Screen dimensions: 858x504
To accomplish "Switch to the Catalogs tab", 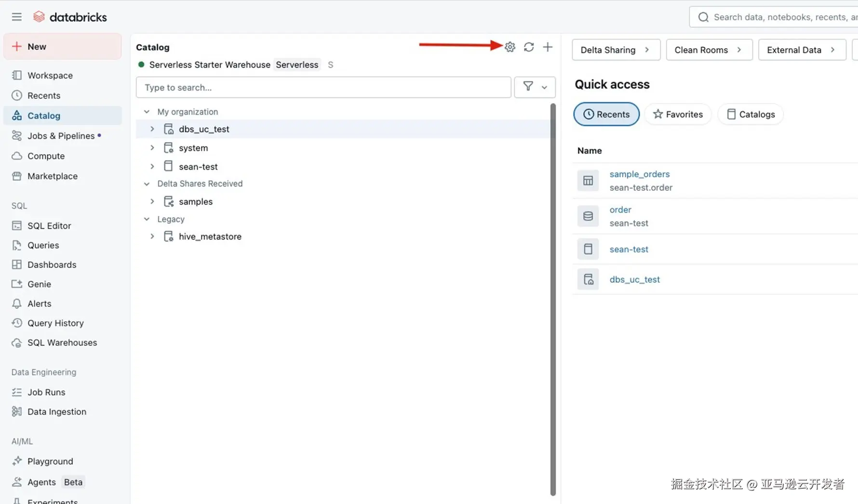I will click(751, 114).
